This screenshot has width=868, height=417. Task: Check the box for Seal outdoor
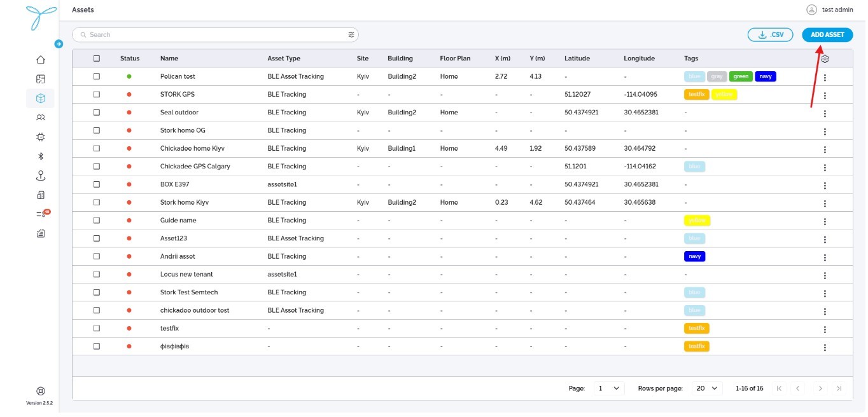click(x=97, y=113)
